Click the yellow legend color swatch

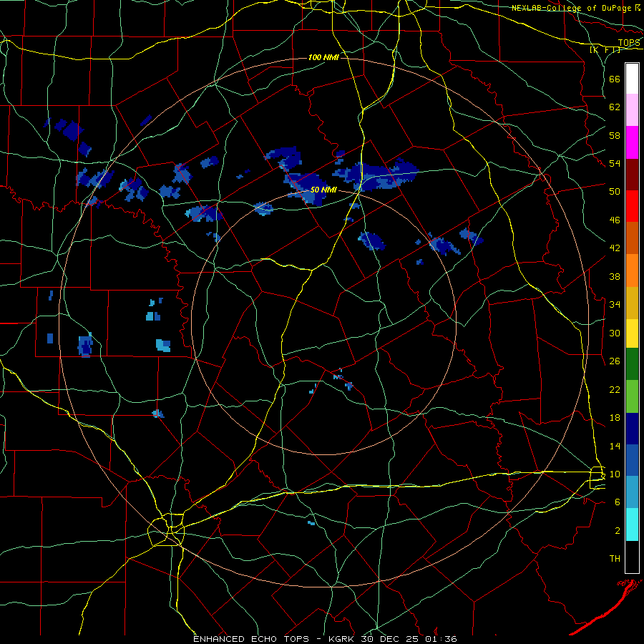[x=632, y=333]
